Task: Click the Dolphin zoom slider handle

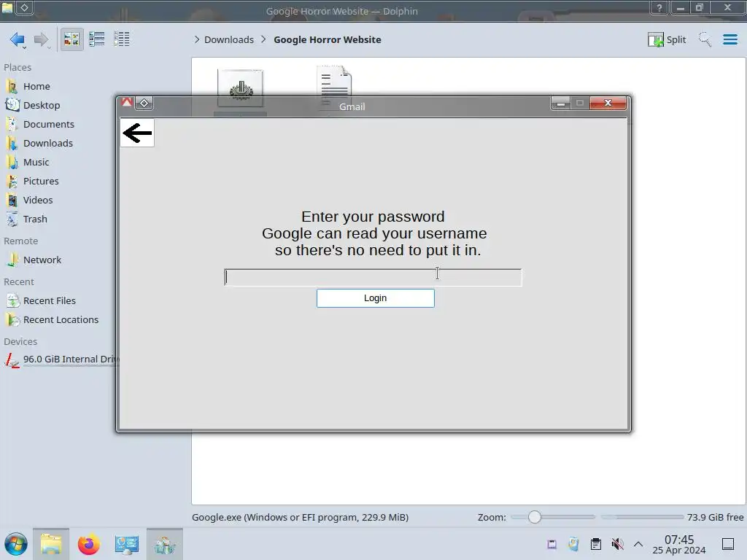Action: (535, 517)
